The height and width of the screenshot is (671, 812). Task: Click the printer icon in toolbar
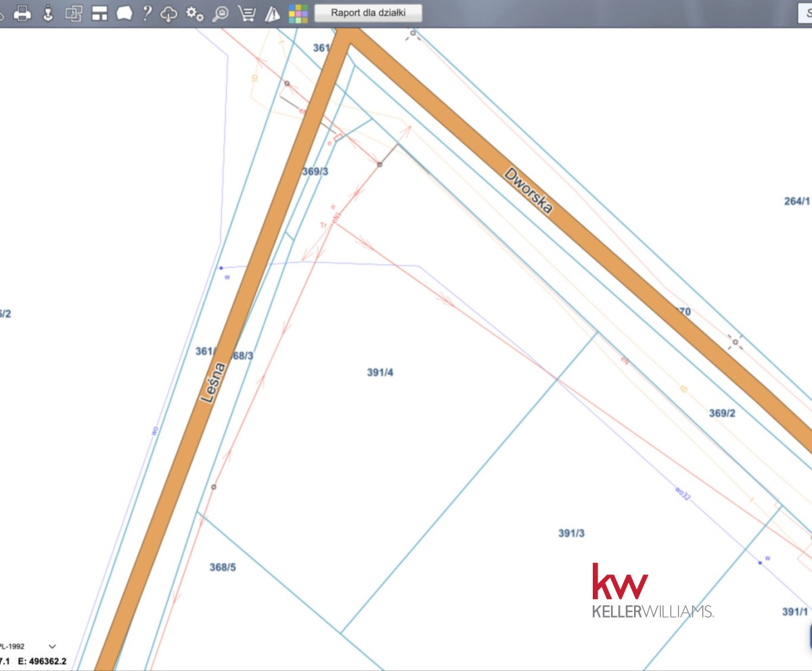pos(23,13)
